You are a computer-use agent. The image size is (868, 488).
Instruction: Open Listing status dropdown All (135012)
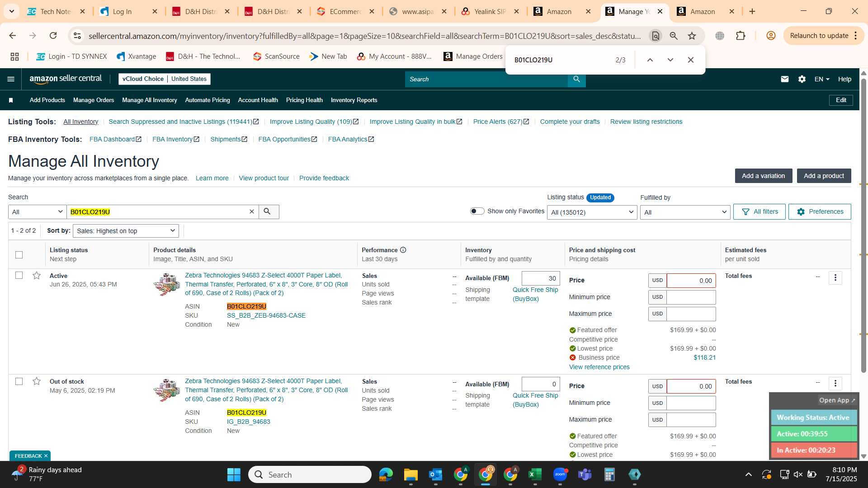pos(592,212)
